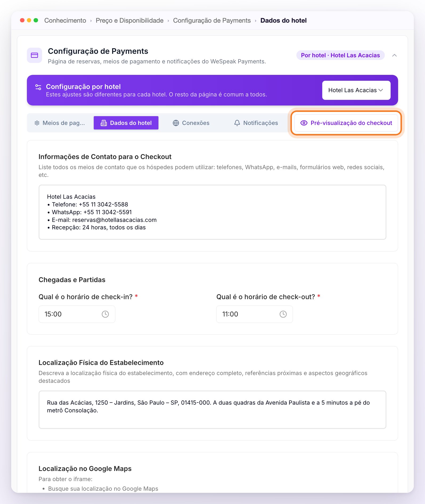Screen dimensions: 425x504
Task: Open the Hotel Las Acacias hotel selector dropdown
Action: tap(356, 90)
